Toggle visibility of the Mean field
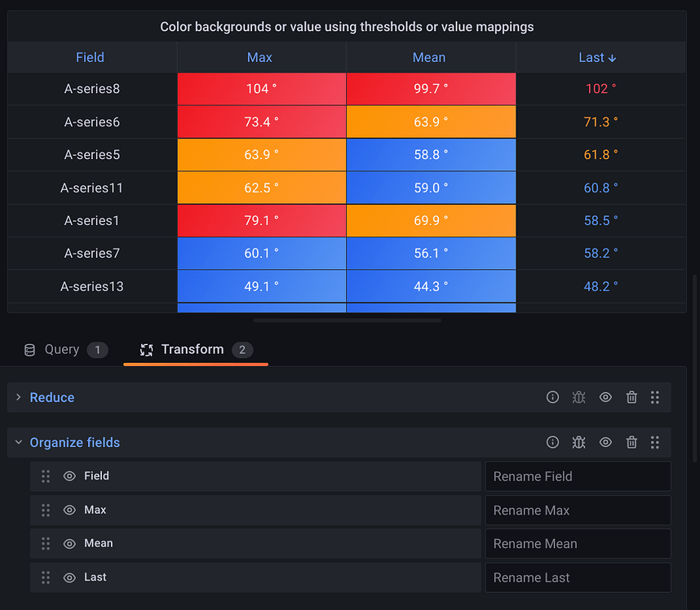 click(x=69, y=543)
